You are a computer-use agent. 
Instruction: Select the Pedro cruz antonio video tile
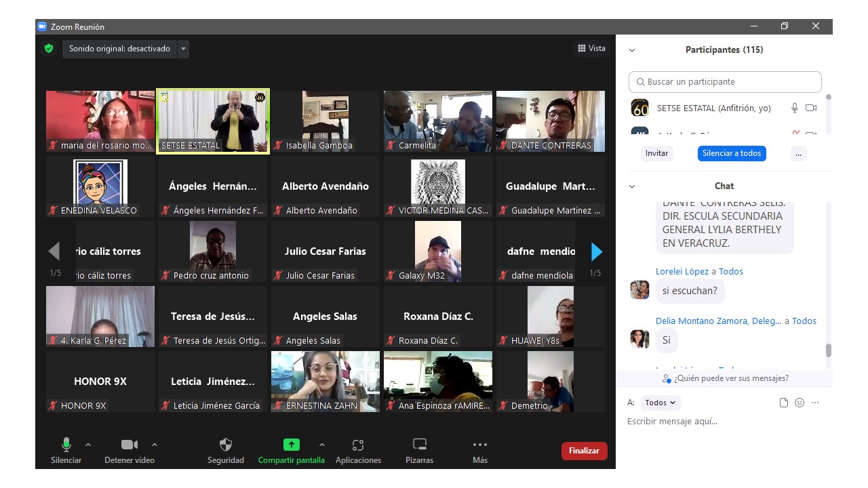(213, 251)
